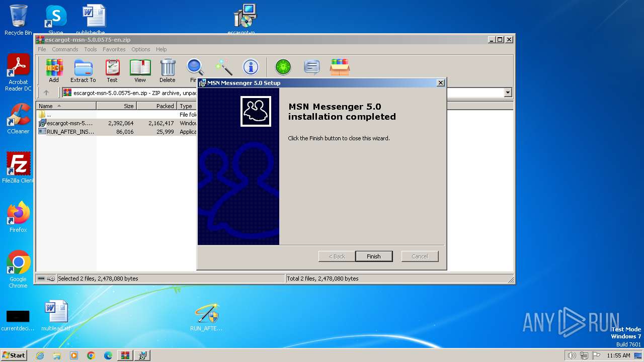Viewport: 644px width, 362px height.
Task: Sort by Name column header
Action: click(x=66, y=106)
